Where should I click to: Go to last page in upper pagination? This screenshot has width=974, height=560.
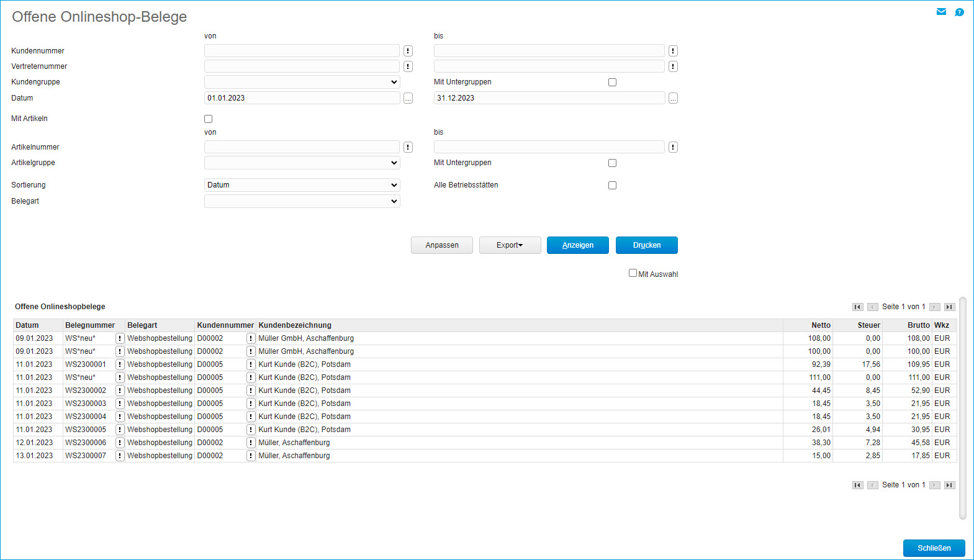[x=949, y=307]
